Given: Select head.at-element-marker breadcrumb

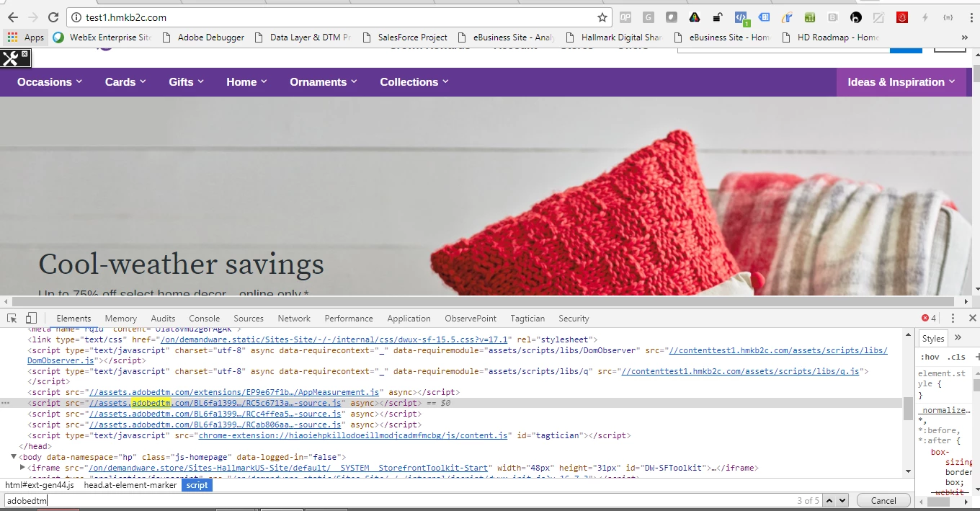Looking at the screenshot, I should (x=130, y=485).
